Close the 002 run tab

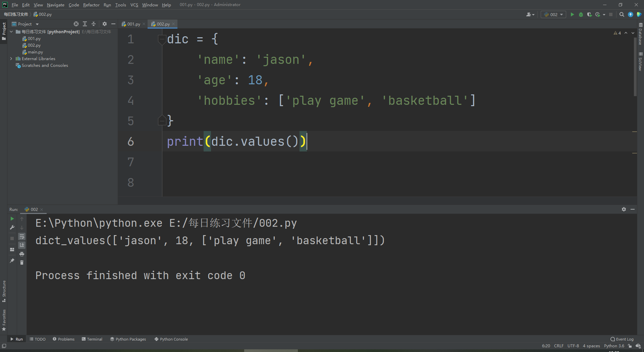coord(42,209)
